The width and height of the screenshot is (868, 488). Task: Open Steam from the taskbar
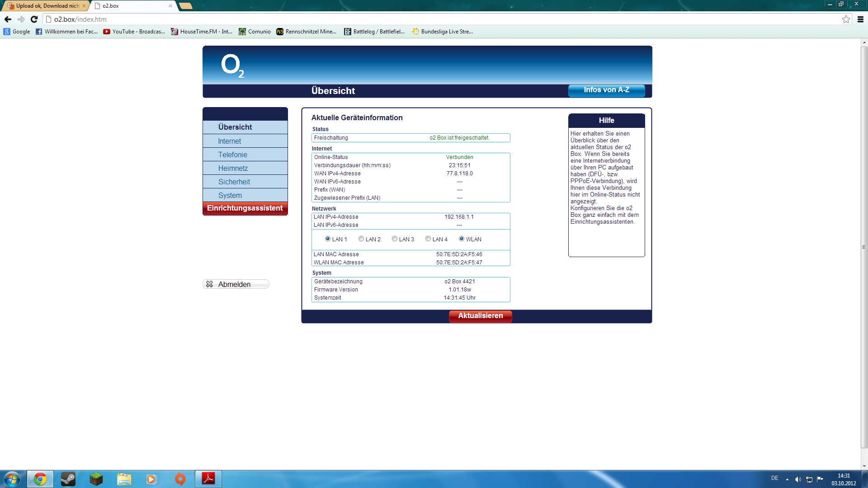[68, 479]
